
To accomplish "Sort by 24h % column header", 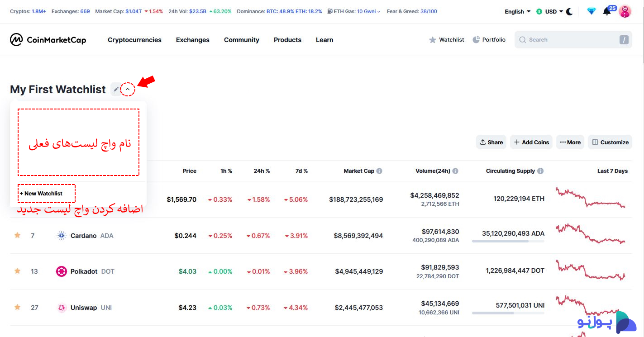I will click(262, 171).
